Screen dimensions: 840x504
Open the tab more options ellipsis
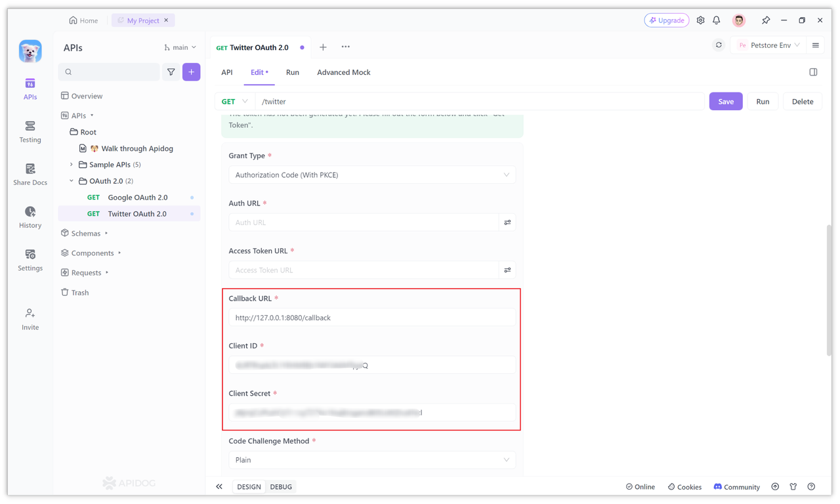(x=346, y=47)
